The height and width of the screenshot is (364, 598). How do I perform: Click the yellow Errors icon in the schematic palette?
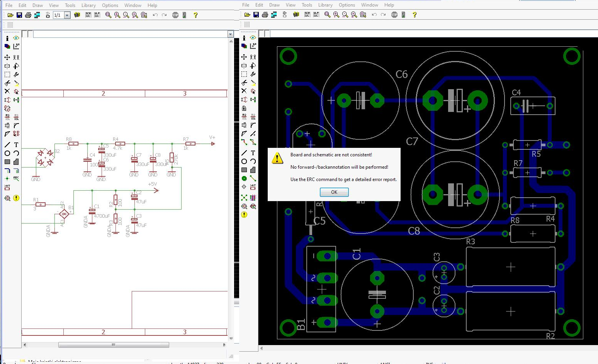point(16,198)
